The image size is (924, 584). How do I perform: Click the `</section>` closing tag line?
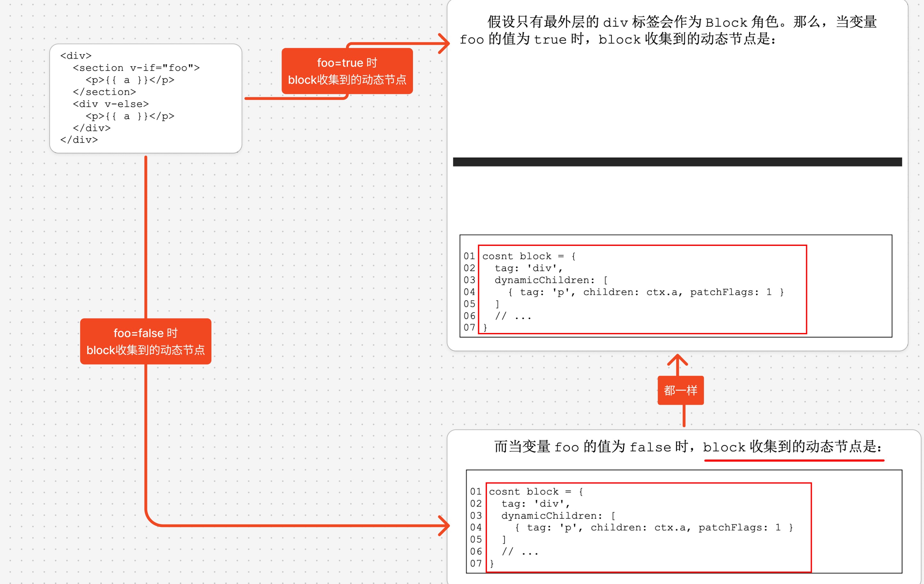104,92
